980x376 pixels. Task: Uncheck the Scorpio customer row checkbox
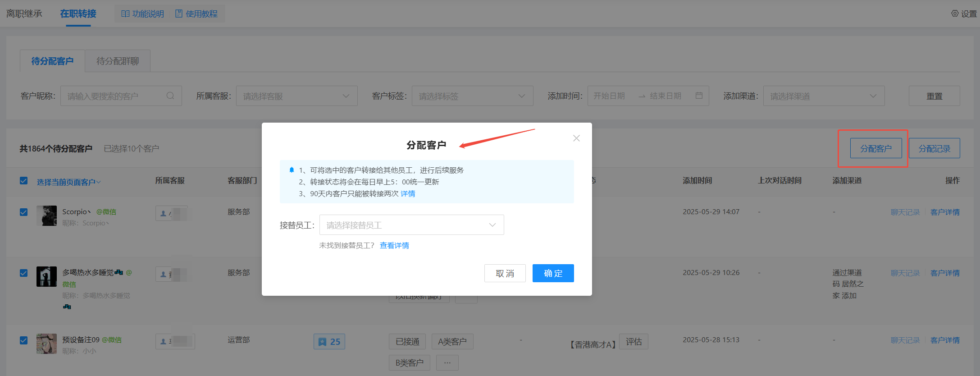pos(24,212)
